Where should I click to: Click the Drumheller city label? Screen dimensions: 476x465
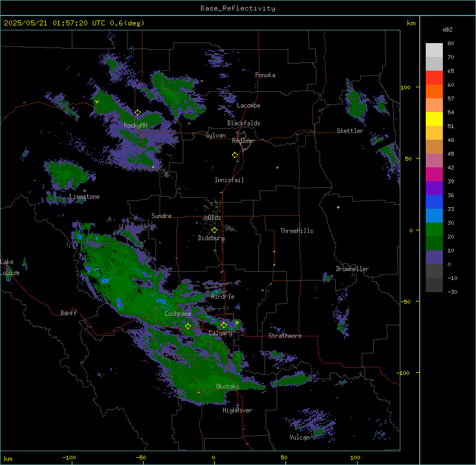coord(352,269)
